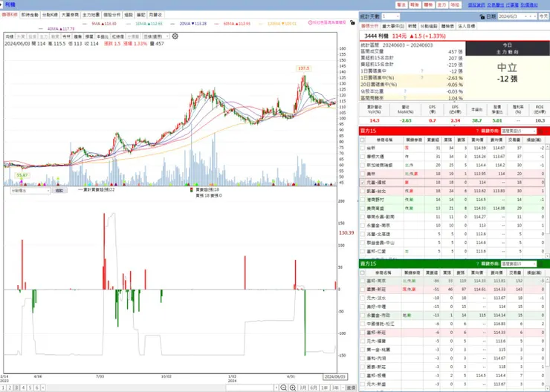Toggle select-all checkbox in 買方15 table header
Screen dimensions: 550x392
point(363,140)
